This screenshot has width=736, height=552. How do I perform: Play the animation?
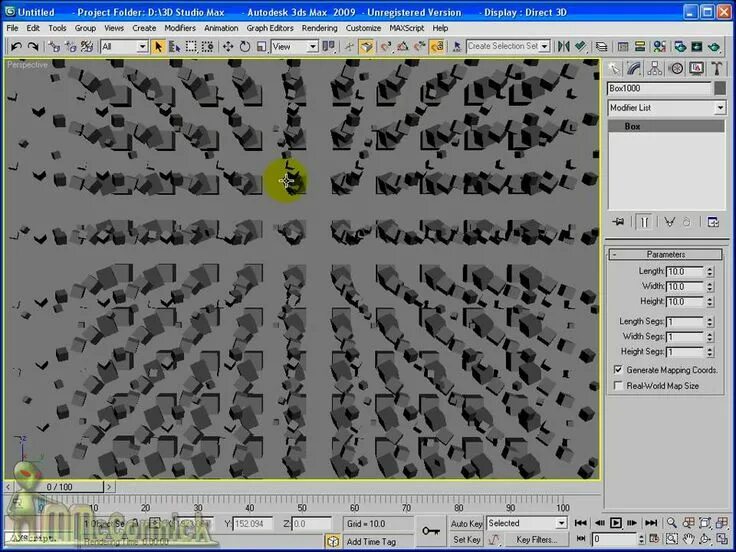tap(615, 523)
